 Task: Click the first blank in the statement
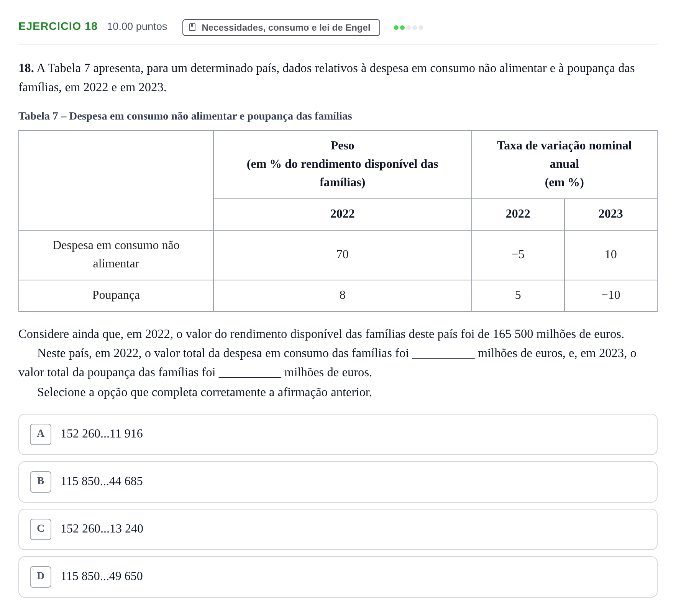pos(443,354)
